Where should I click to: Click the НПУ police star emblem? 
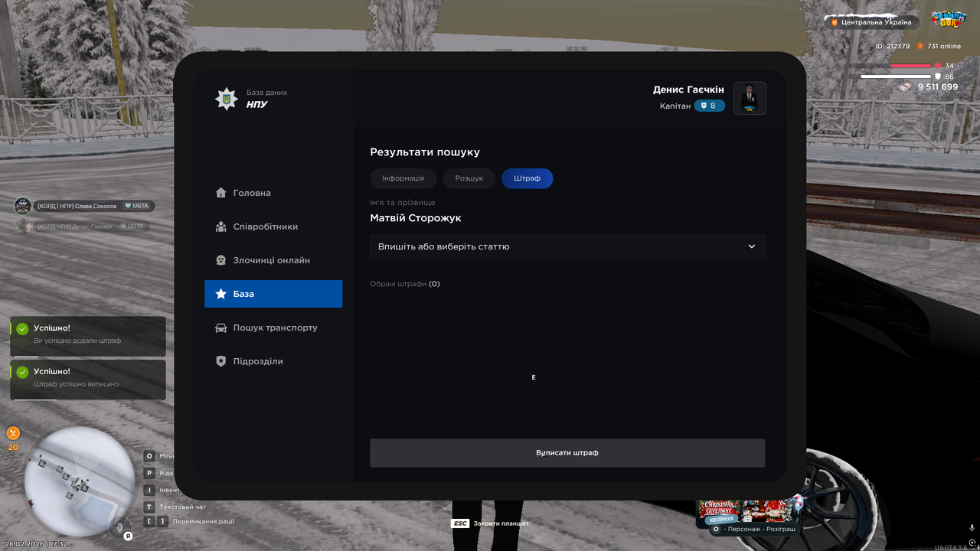226,99
